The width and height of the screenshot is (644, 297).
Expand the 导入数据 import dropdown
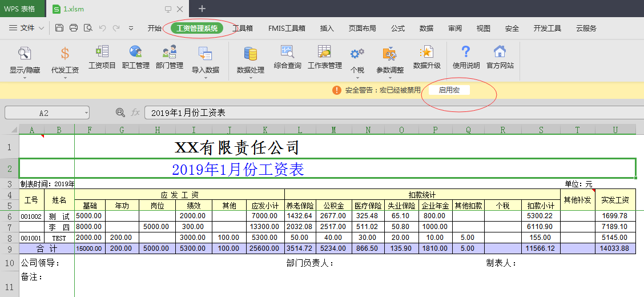(205, 78)
